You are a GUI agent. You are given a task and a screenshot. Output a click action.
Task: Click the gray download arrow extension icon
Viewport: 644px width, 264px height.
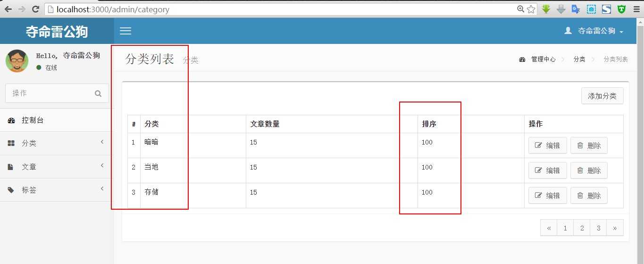[x=561, y=9]
